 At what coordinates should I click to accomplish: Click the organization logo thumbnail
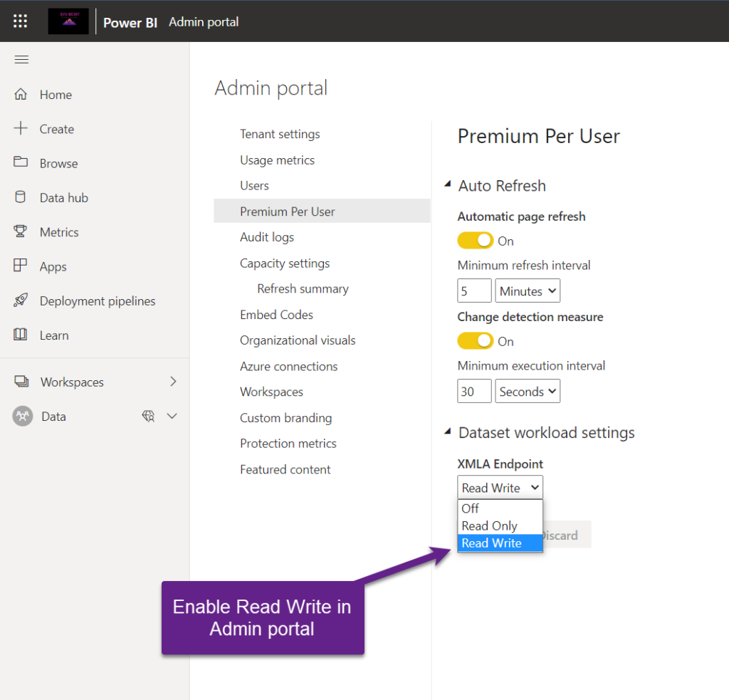pyautogui.click(x=68, y=21)
